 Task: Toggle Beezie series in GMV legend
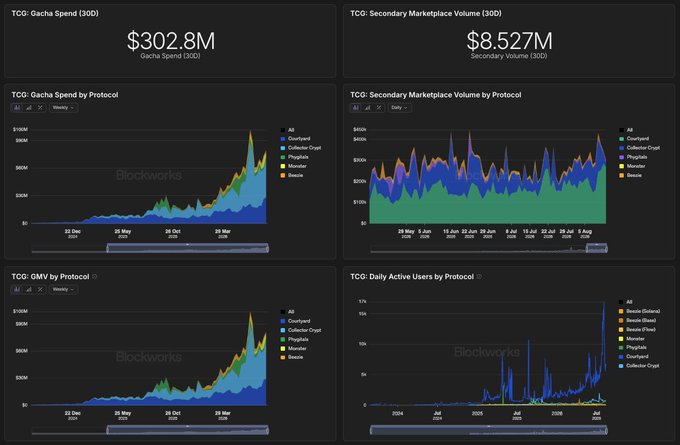[x=292, y=357]
